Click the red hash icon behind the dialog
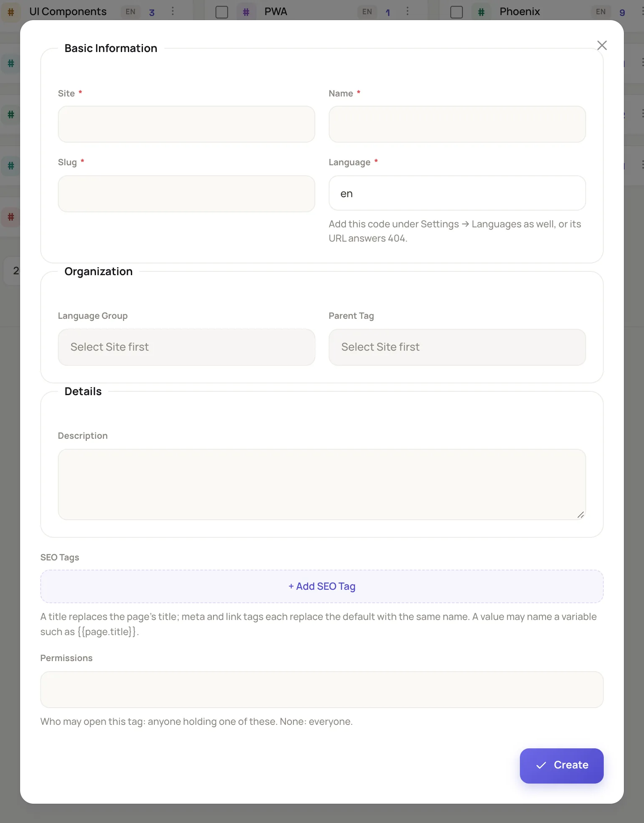The image size is (644, 823). [x=11, y=217]
